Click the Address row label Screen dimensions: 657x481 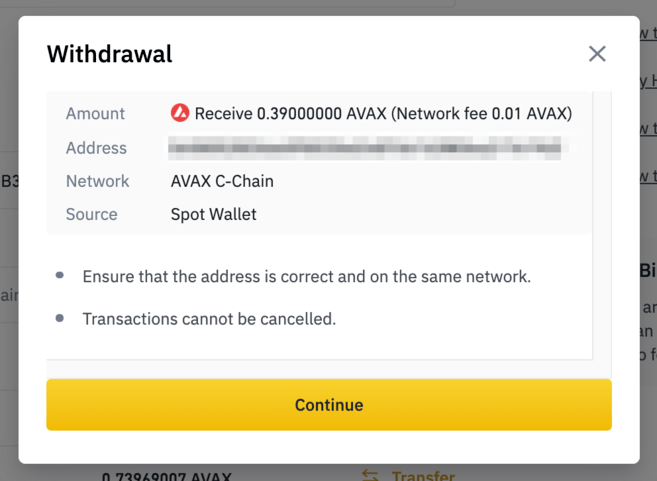pos(96,148)
